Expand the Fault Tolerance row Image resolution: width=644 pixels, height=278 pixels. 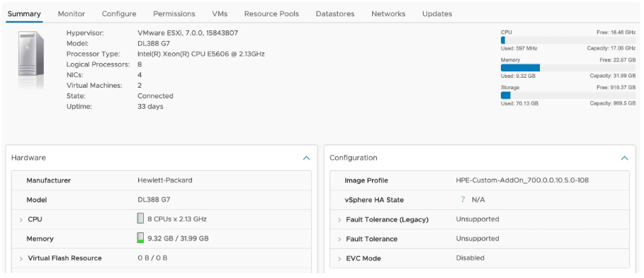pyautogui.click(x=339, y=239)
